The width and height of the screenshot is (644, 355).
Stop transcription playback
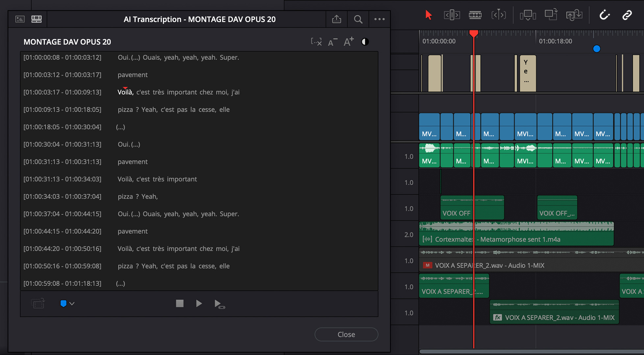(180, 303)
